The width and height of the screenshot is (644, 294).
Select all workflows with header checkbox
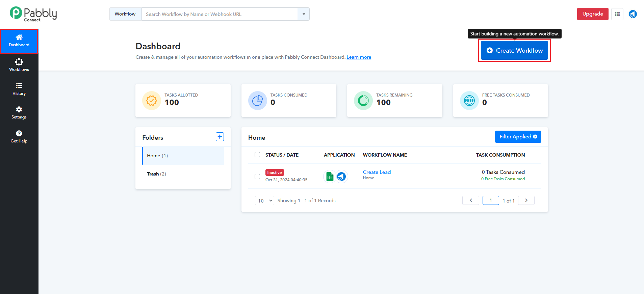tap(257, 155)
